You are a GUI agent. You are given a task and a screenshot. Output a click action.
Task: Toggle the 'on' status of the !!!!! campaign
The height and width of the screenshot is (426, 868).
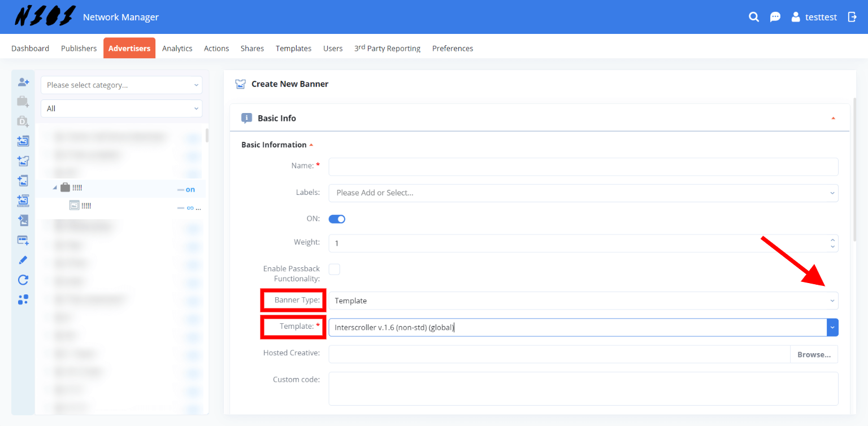(190, 189)
